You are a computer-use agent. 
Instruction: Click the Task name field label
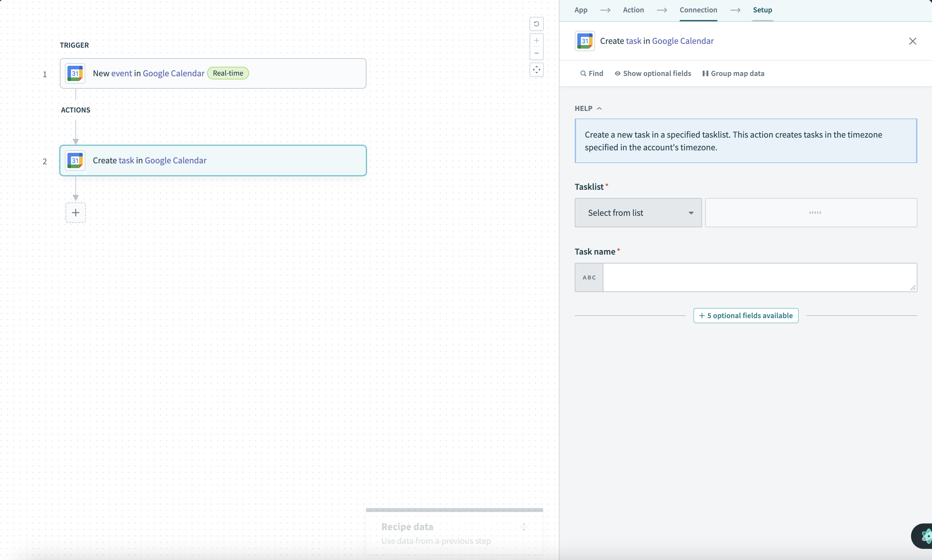pos(595,252)
